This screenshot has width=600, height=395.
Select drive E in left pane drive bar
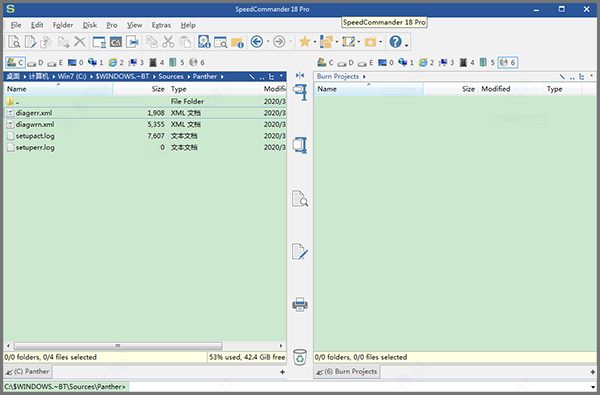55,62
